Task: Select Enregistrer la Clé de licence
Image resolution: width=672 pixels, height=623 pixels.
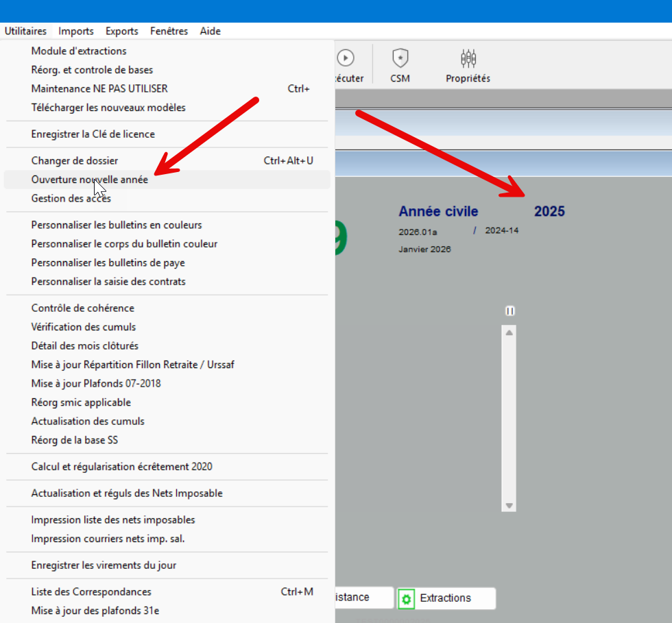Action: (x=93, y=134)
